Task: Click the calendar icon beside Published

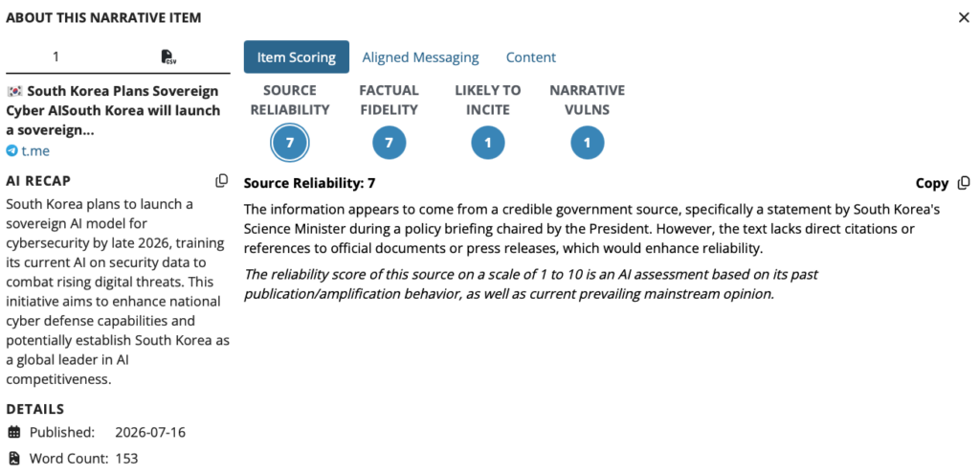Action: [14, 432]
